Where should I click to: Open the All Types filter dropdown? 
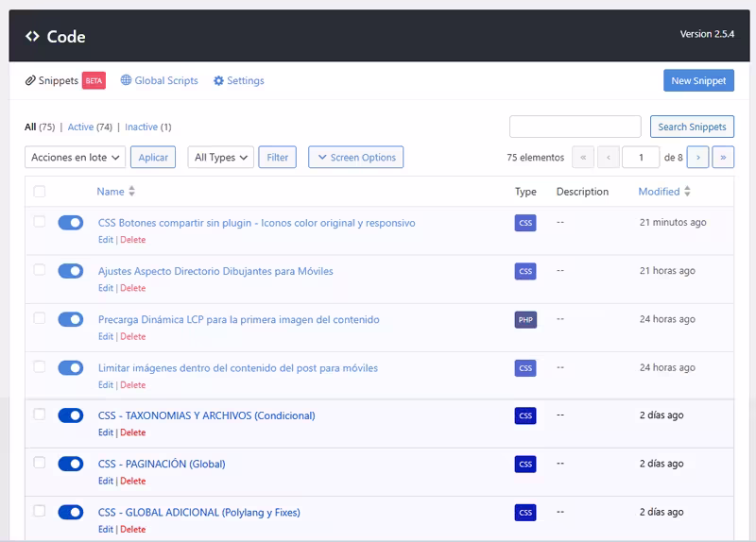[x=220, y=158]
